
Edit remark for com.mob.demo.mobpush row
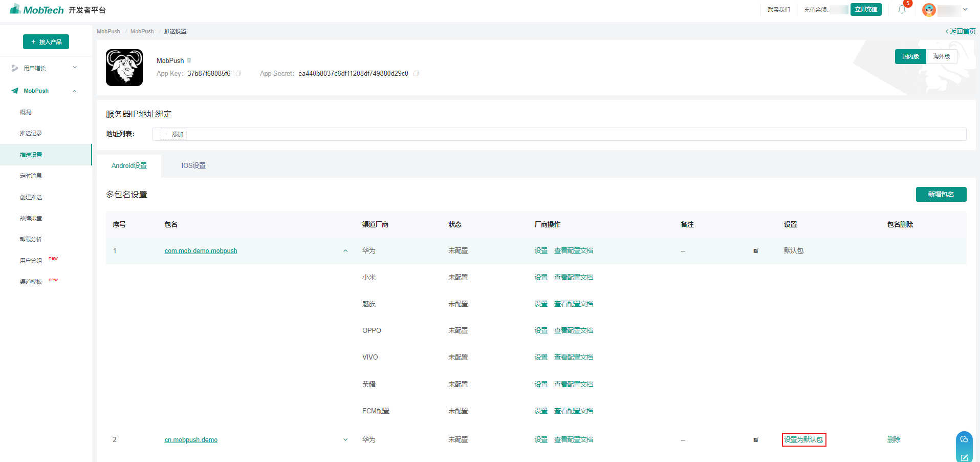(756, 251)
